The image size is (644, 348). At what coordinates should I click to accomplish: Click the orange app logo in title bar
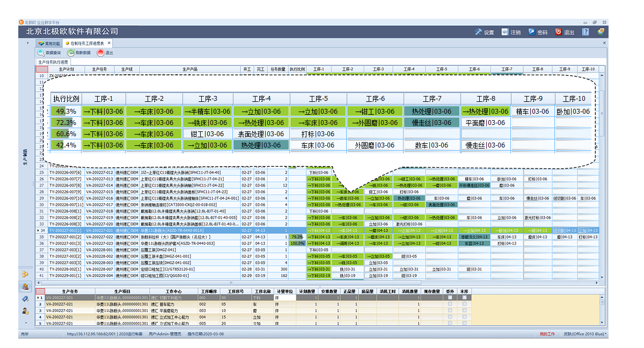click(21, 23)
